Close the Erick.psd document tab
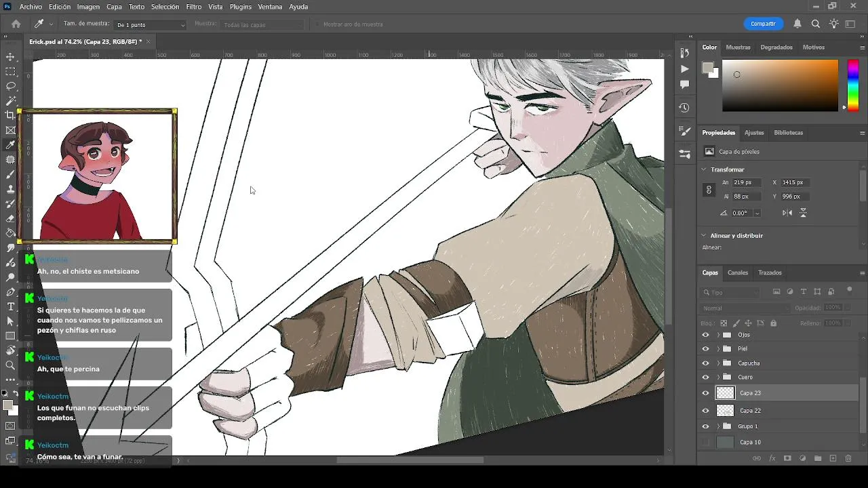 coord(148,42)
